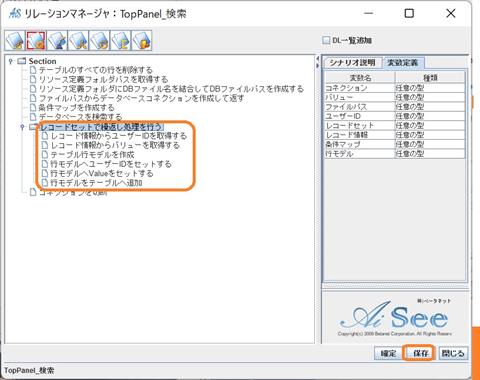480x380 pixels.
Task: Click 任意の型 cell in ファイルパス row
Action: pyautogui.click(x=430, y=107)
